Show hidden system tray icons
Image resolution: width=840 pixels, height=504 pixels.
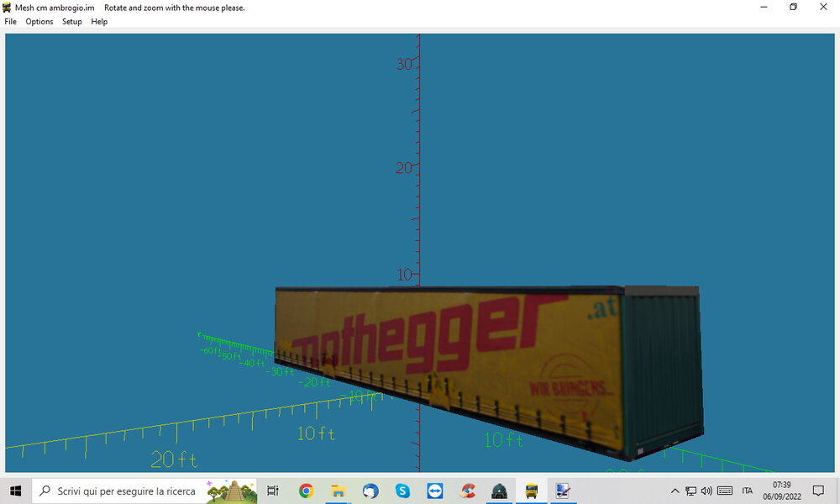(x=675, y=491)
